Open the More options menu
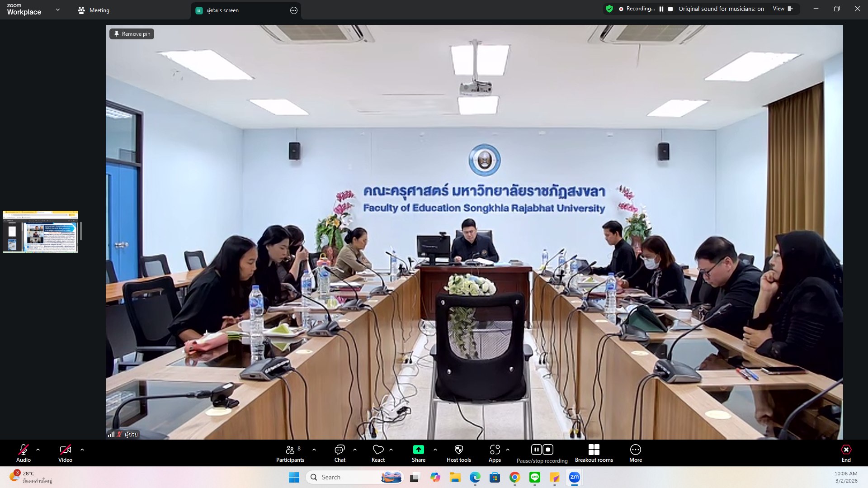 (x=635, y=453)
